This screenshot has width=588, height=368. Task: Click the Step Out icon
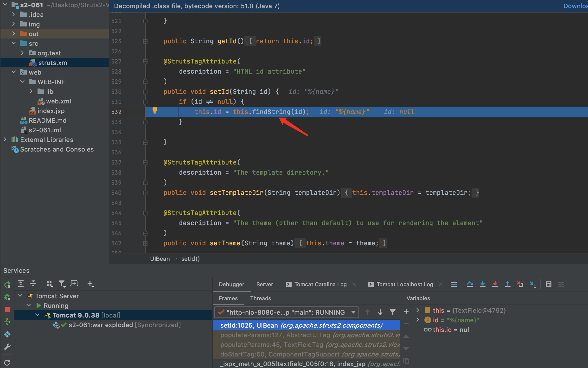pos(507,284)
